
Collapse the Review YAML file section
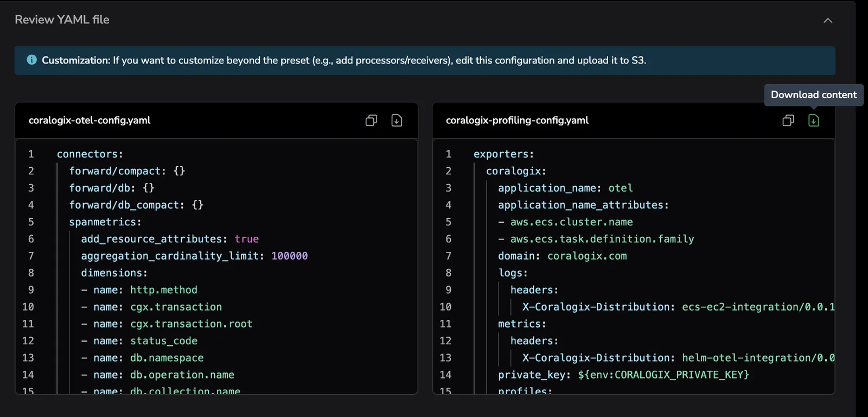point(828,21)
